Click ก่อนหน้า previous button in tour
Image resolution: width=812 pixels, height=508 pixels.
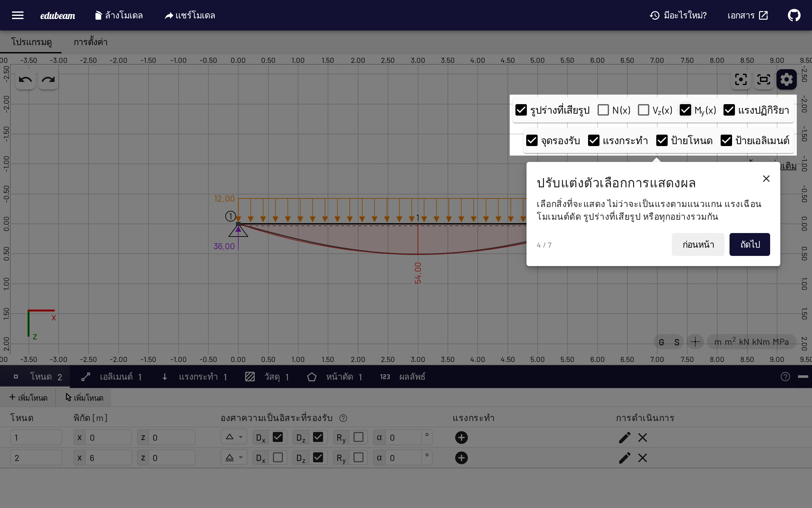point(698,244)
